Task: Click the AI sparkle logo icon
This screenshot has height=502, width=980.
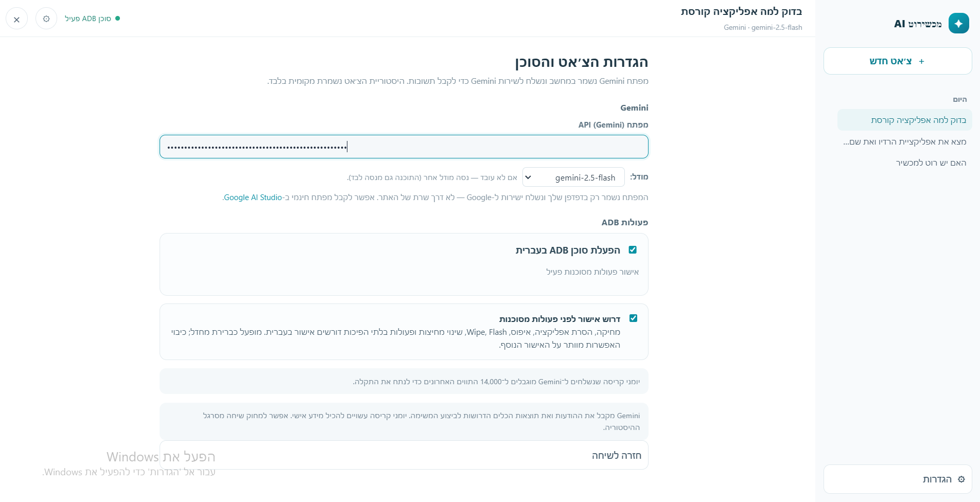Action: click(x=958, y=23)
